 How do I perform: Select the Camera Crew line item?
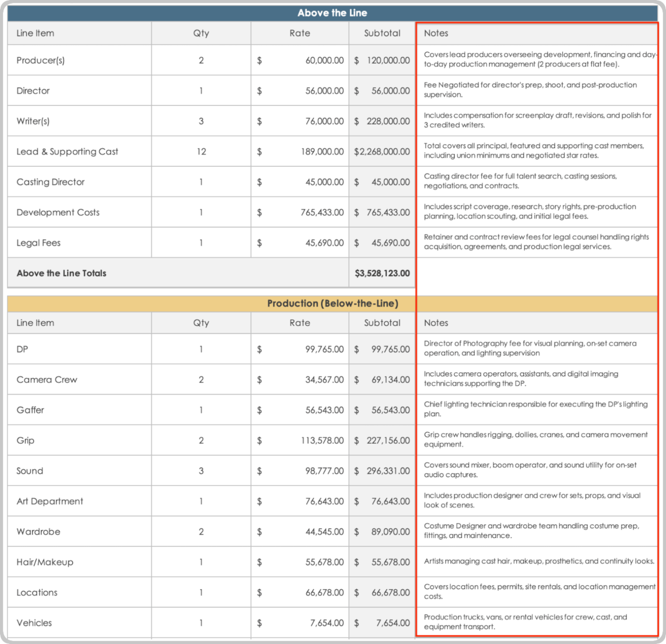pyautogui.click(x=80, y=380)
